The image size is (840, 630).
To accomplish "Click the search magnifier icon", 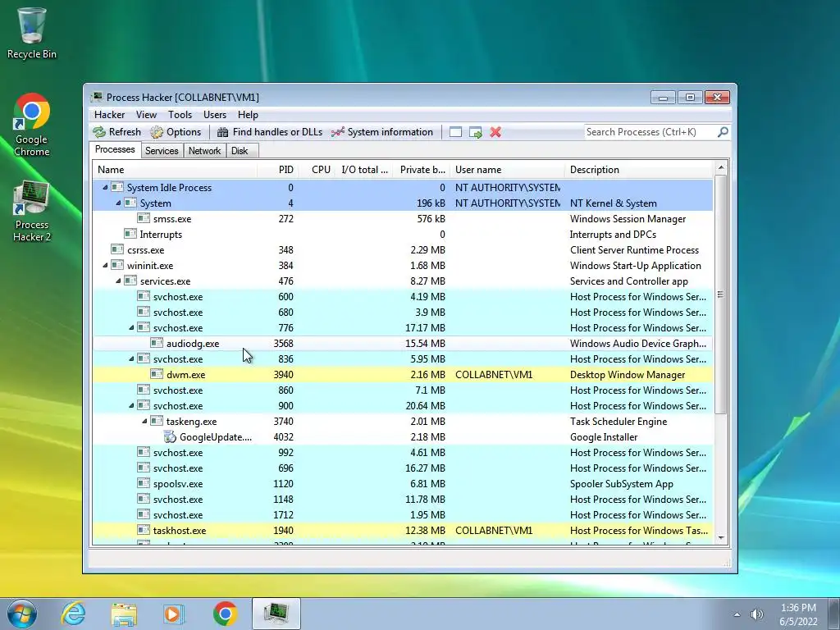I will [x=723, y=132].
